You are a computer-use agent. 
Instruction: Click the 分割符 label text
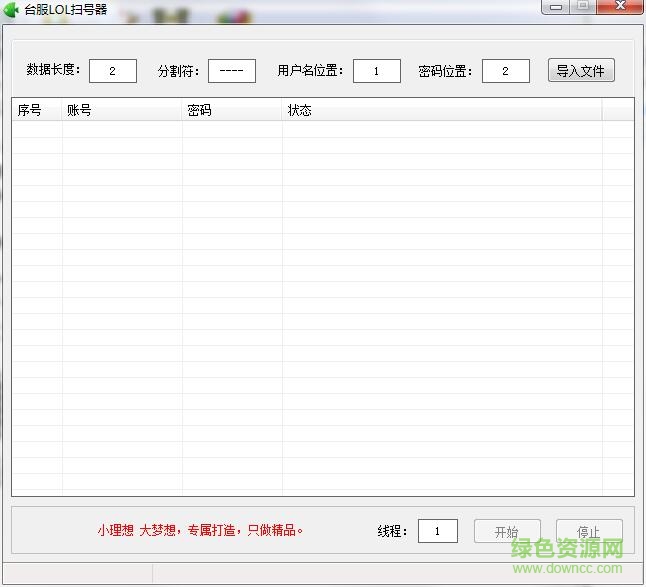(x=178, y=71)
